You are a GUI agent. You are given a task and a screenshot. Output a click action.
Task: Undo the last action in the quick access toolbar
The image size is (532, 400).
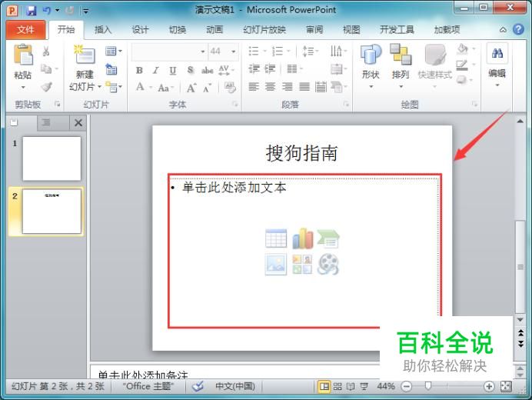(x=46, y=11)
